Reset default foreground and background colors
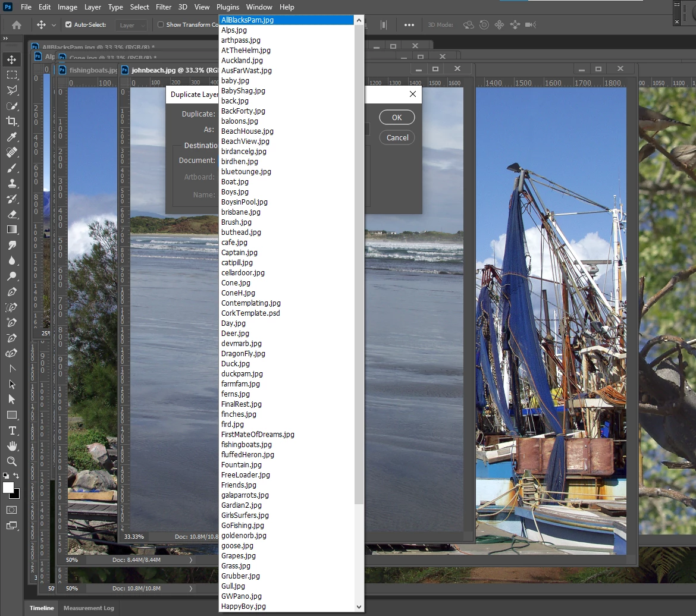The width and height of the screenshot is (696, 616). [x=6, y=475]
